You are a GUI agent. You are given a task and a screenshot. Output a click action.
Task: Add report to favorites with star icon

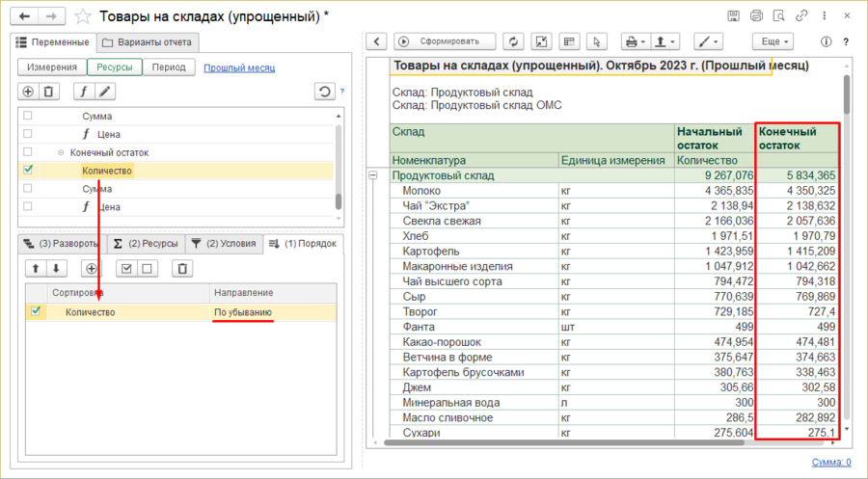84,16
